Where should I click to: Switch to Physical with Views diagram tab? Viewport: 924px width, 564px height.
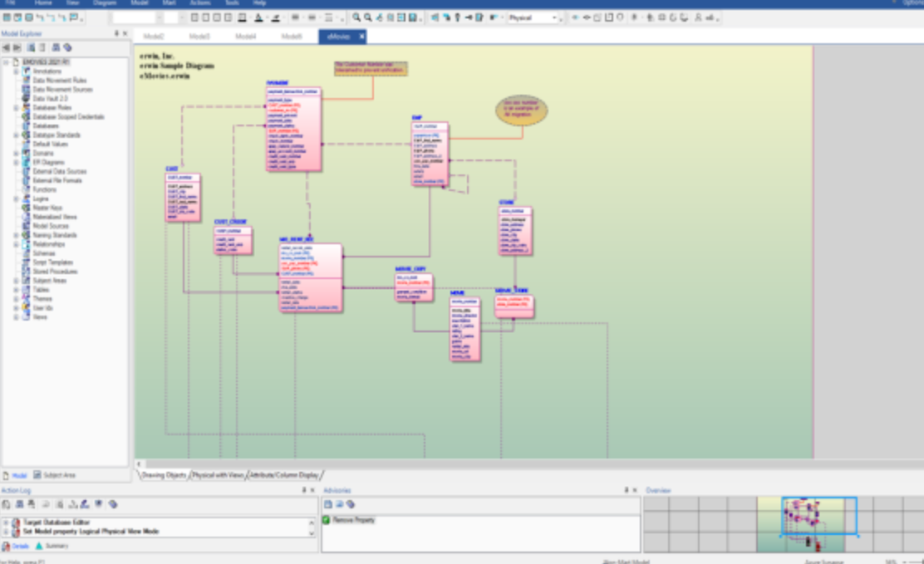coord(218,475)
